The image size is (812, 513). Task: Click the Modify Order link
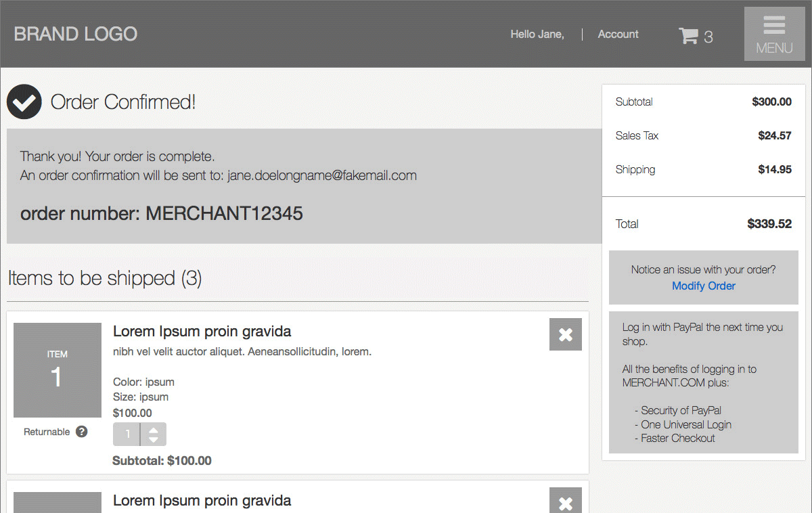703,286
